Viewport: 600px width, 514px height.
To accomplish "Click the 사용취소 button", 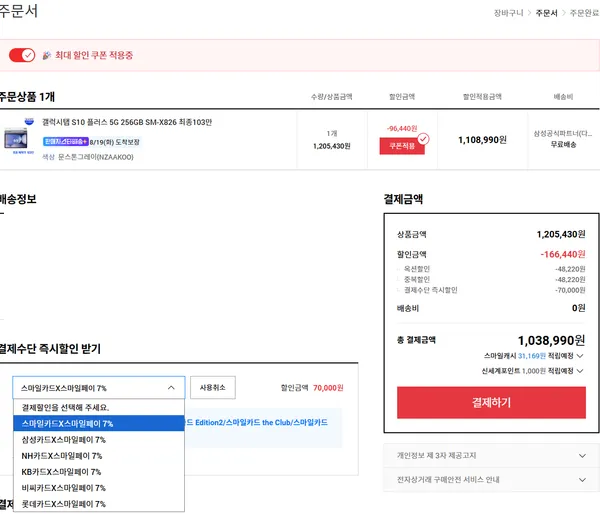I will click(213, 387).
